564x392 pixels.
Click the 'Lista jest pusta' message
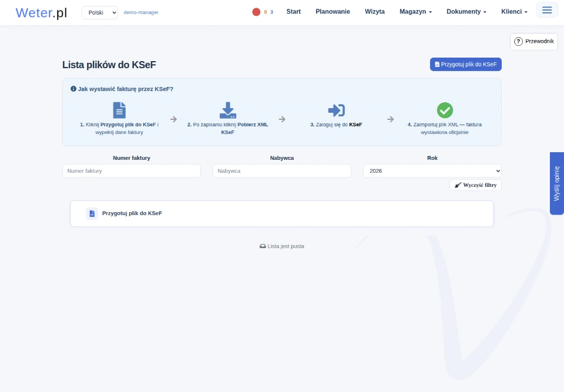point(281,246)
